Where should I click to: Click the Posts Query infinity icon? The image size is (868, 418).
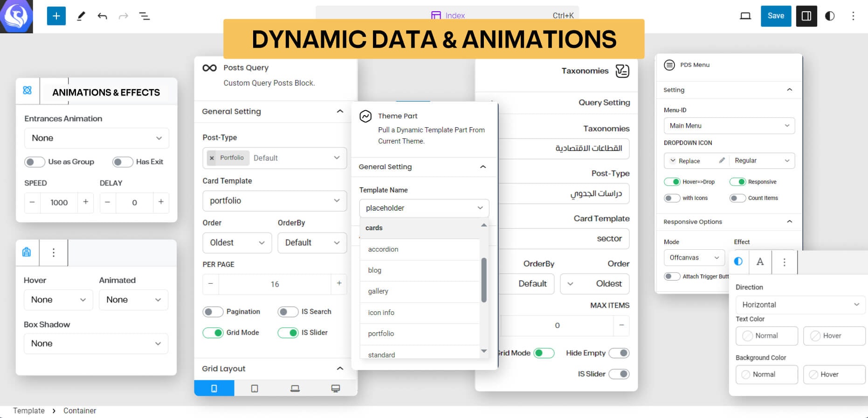click(x=210, y=68)
